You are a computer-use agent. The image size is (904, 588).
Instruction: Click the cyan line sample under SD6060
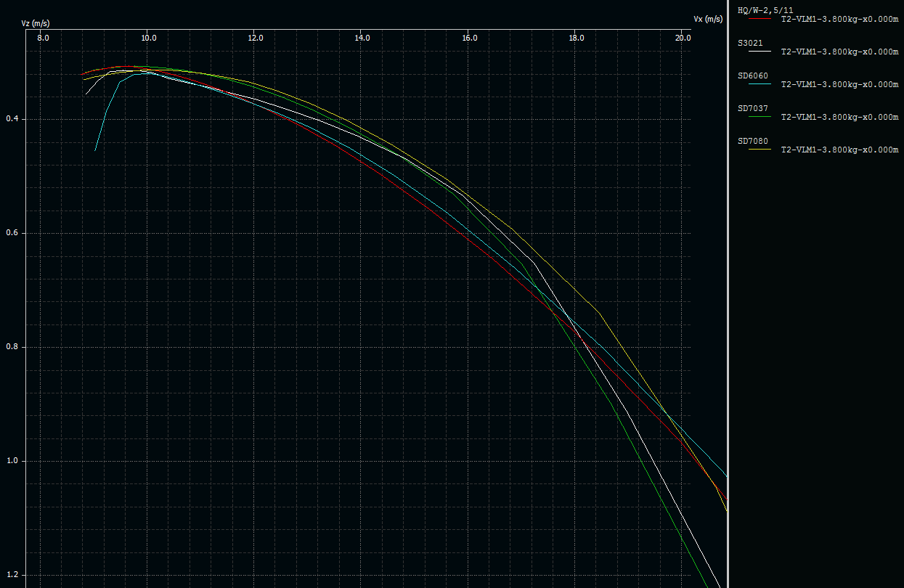(759, 84)
